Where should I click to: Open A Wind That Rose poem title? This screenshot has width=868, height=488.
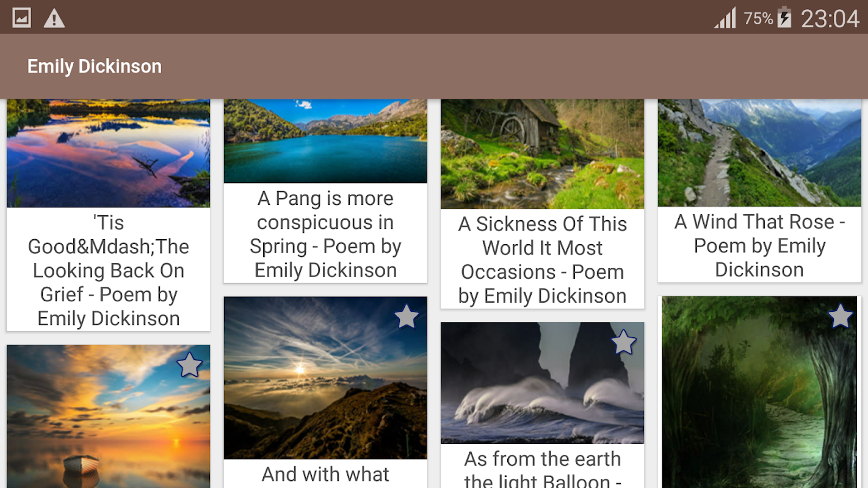759,245
